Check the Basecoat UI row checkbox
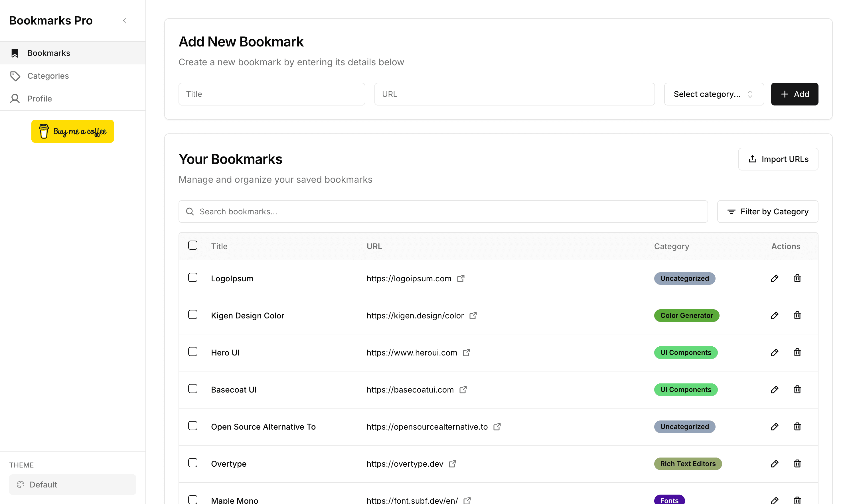Screen dimensions: 851x504 pyautogui.click(x=193, y=389)
